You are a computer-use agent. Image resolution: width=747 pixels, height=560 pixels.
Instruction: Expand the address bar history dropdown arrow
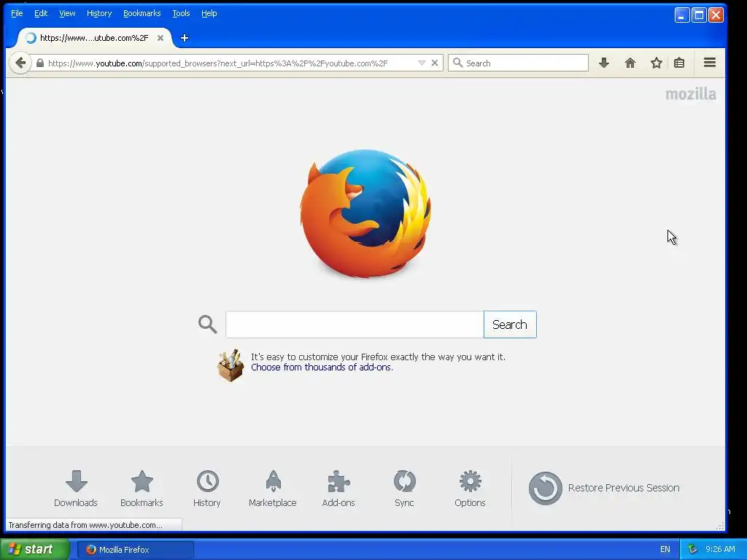click(x=421, y=63)
